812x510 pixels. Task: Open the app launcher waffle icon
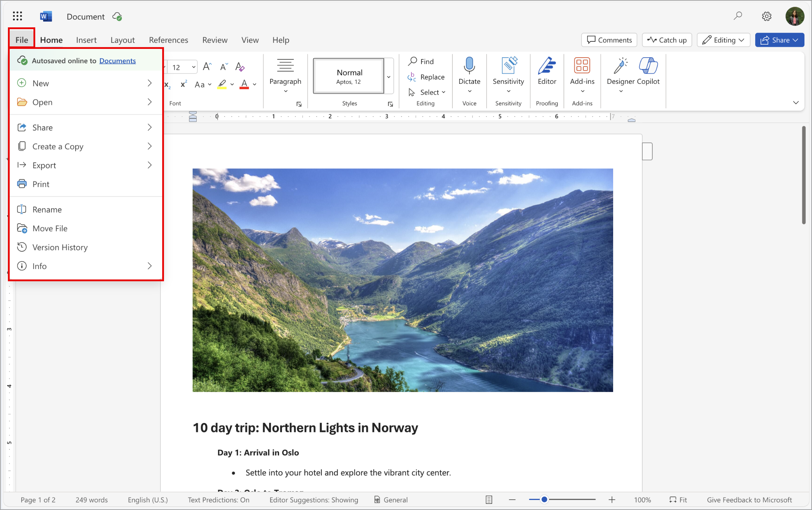click(x=17, y=16)
